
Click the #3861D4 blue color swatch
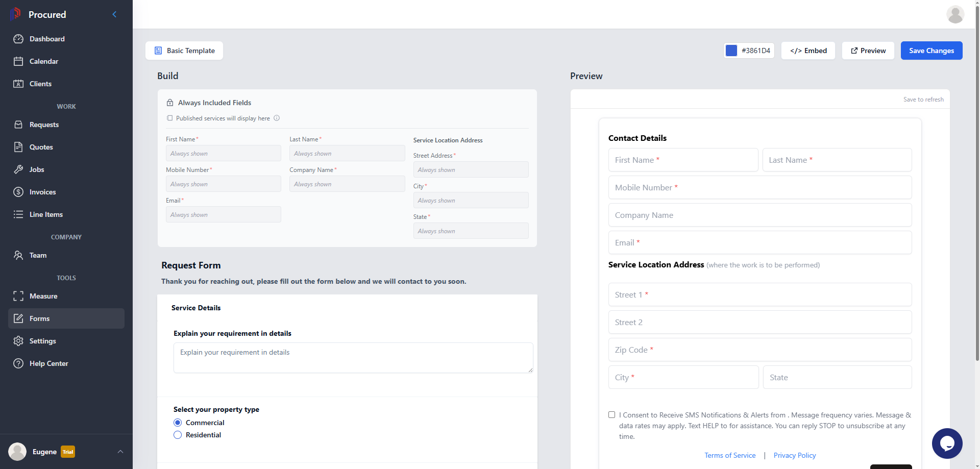(731, 51)
